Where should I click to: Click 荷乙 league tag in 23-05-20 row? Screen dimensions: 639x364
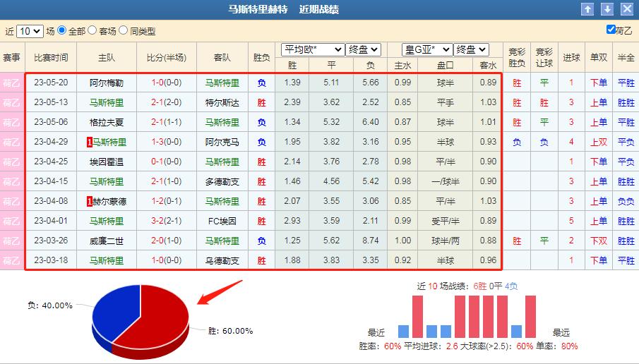click(11, 83)
